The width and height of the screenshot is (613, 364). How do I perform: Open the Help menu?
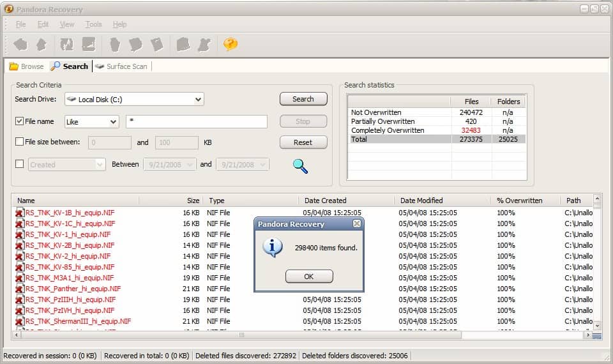tap(119, 24)
